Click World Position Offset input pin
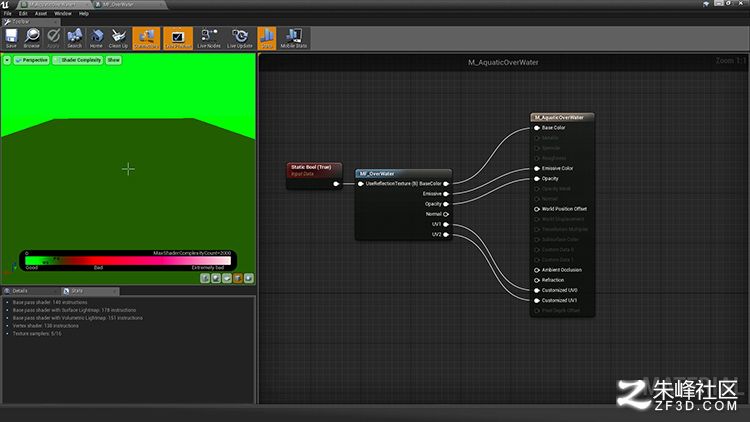Image resolution: width=750 pixels, height=422 pixels. tap(537, 209)
